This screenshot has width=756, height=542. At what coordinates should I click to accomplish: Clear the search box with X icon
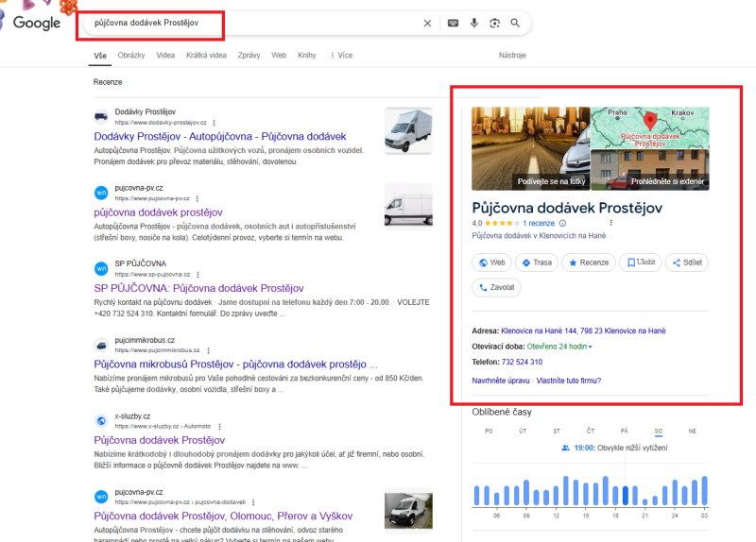pyautogui.click(x=427, y=23)
